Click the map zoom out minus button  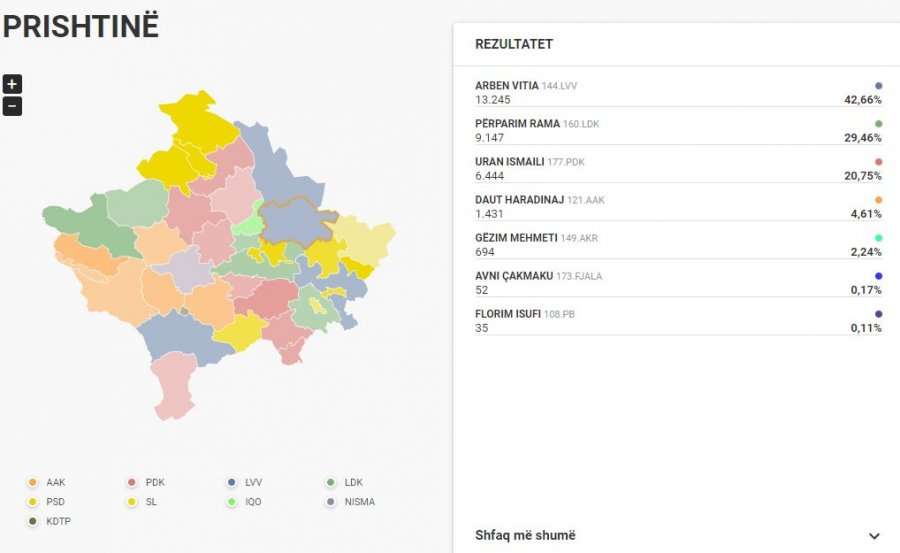click(x=12, y=106)
